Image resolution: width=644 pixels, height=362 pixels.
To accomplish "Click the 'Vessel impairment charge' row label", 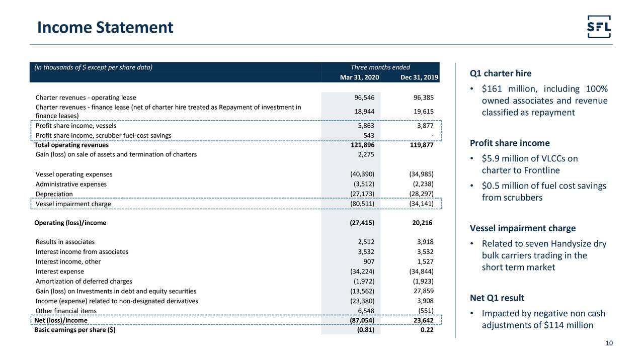I will [73, 204].
